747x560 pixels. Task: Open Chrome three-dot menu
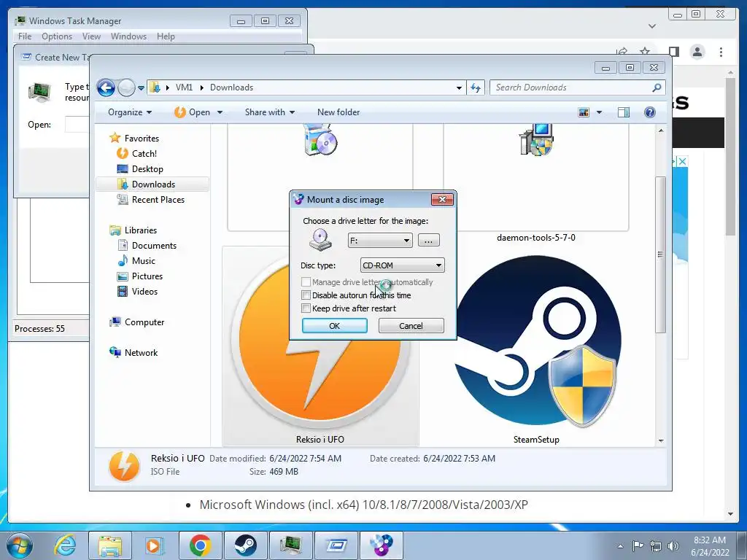(x=721, y=52)
